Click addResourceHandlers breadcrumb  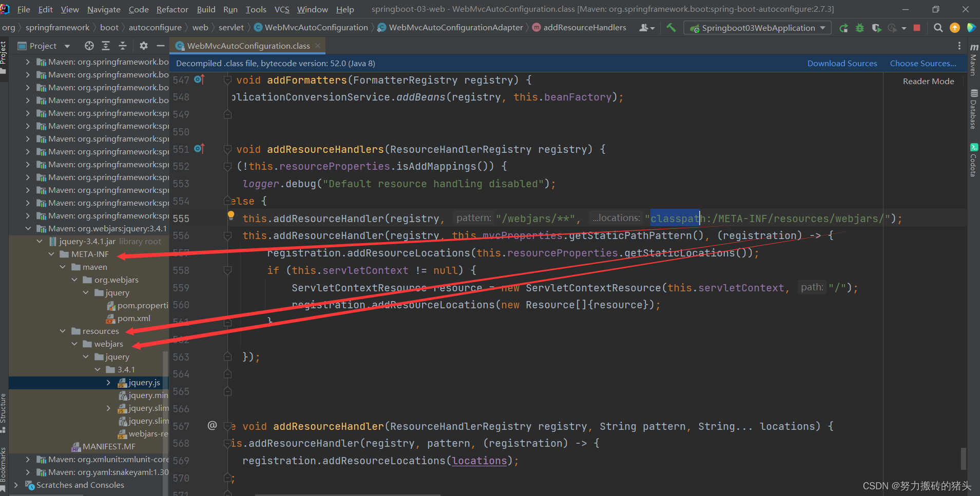pos(584,27)
